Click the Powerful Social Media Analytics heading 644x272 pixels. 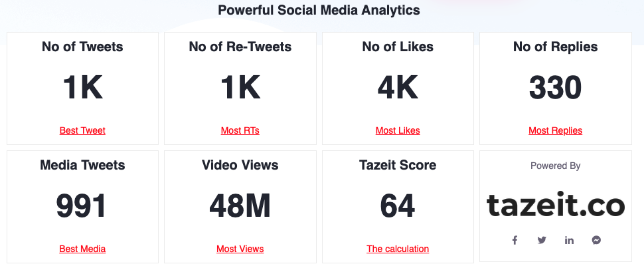click(x=319, y=10)
